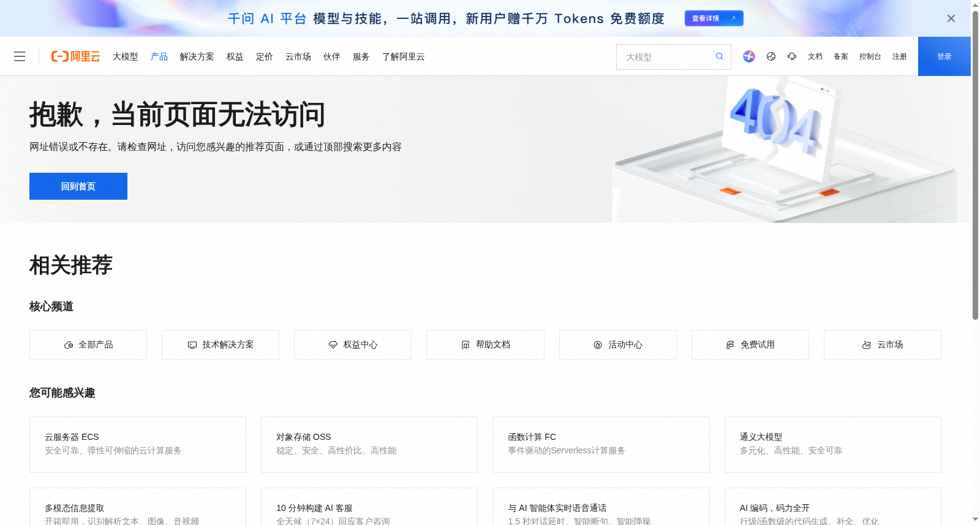
Task: Open the 权益中心 channel label
Action: point(360,345)
